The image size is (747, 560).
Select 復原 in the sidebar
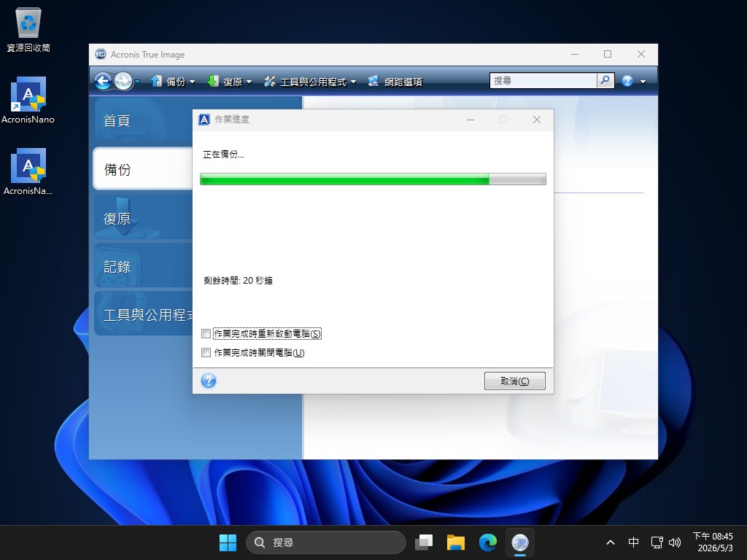[x=143, y=218]
